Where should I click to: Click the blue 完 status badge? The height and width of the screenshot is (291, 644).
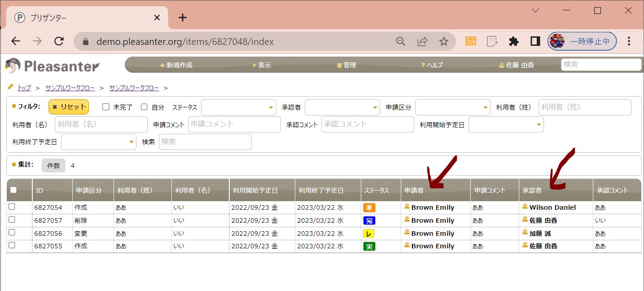tap(369, 220)
